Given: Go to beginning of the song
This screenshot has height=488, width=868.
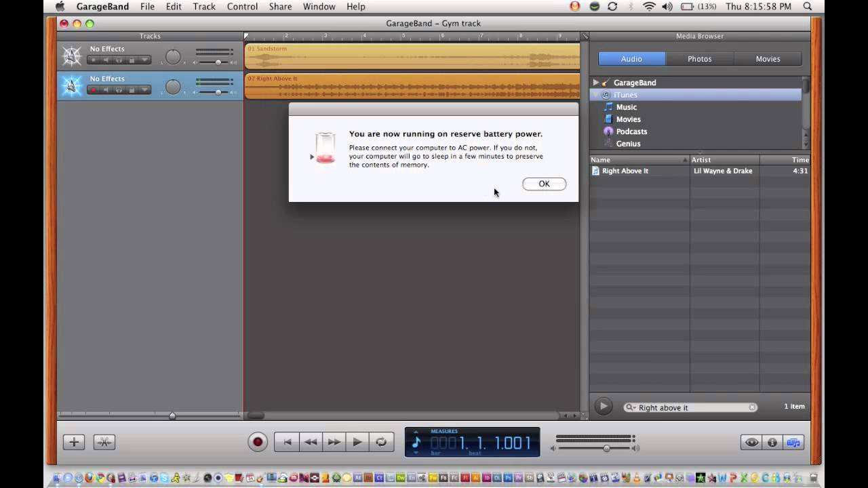Looking at the screenshot, I should click(x=287, y=442).
